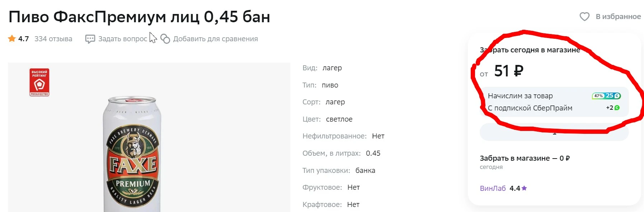The width and height of the screenshot is (644, 212).
Task: Open the ВинЛаб store link
Action: point(493,188)
